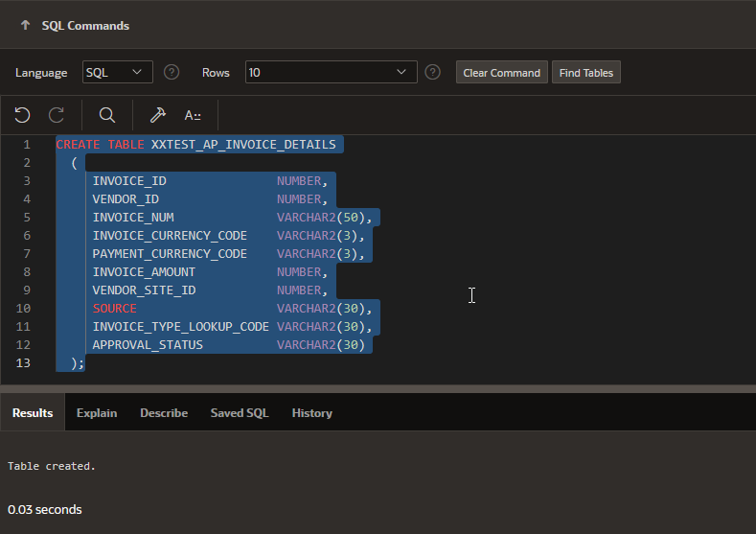Switch to the Explain tab

tap(97, 413)
